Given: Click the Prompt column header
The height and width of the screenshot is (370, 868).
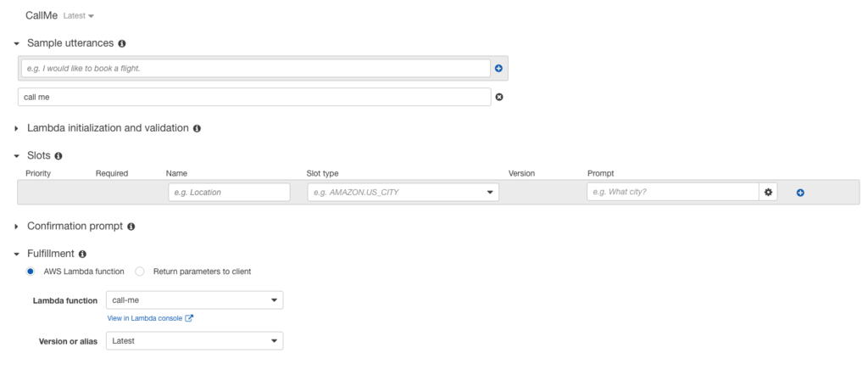Looking at the screenshot, I should (x=601, y=173).
